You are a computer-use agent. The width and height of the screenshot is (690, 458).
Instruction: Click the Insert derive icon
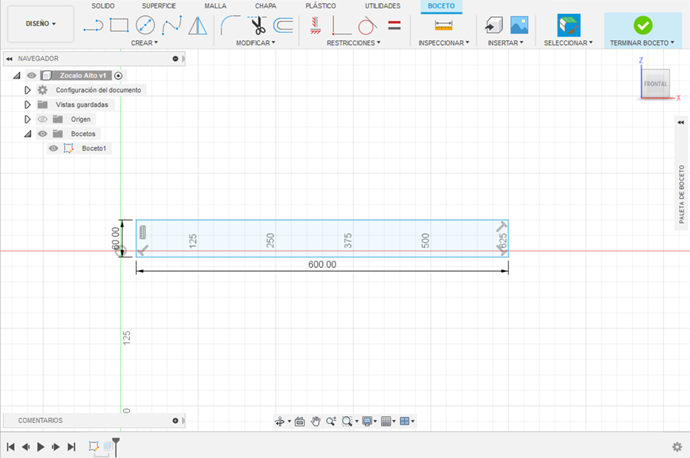(494, 25)
